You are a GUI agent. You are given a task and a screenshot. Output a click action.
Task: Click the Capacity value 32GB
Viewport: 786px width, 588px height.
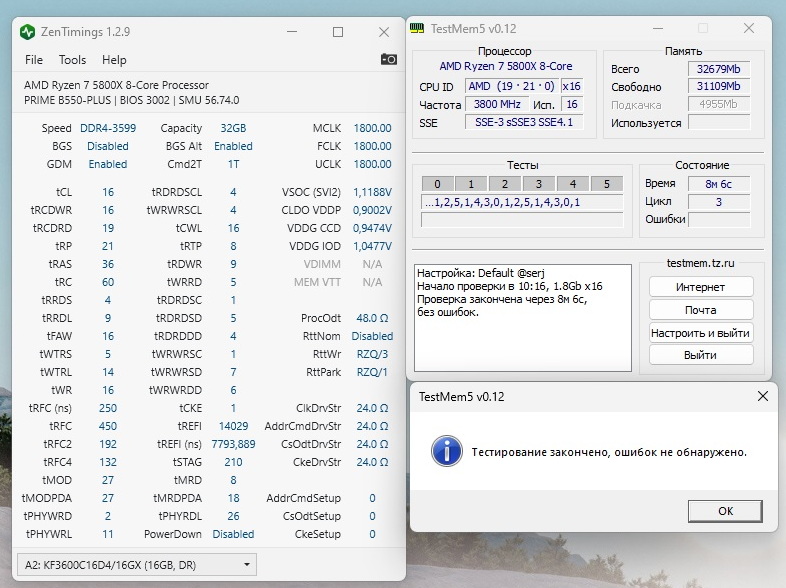pos(233,128)
